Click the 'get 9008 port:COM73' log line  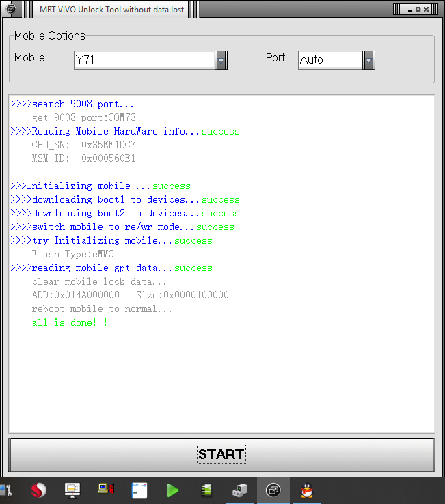coord(84,117)
